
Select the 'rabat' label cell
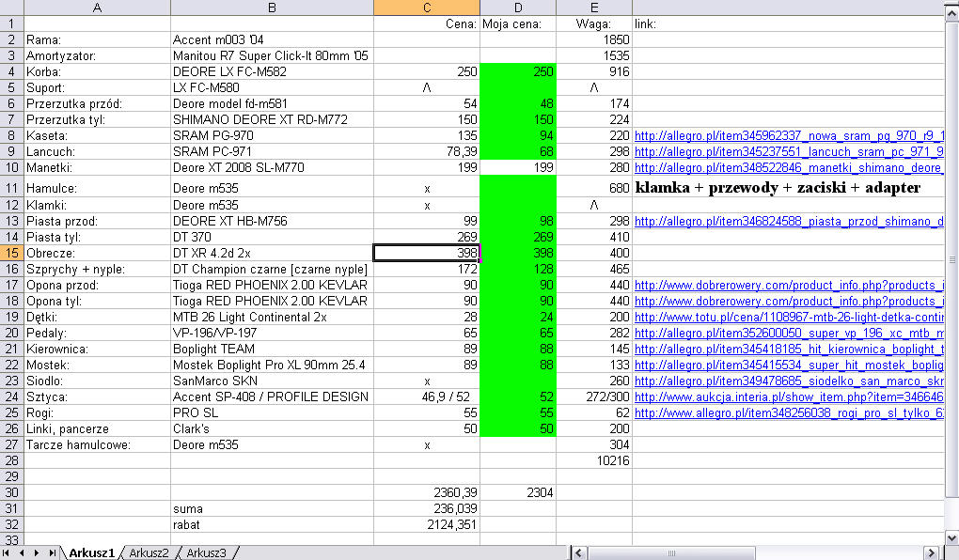[x=272, y=524]
